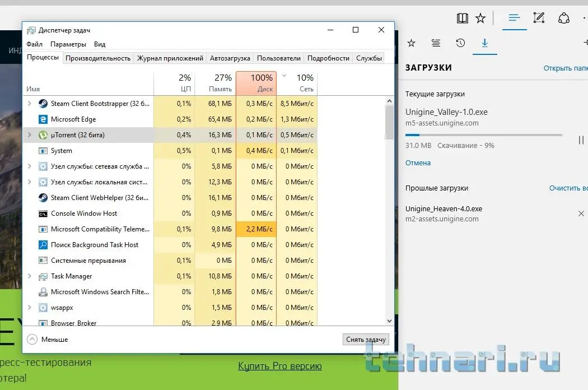Click the wsappx gear icon
This screenshot has height=390, width=588.
click(43, 308)
